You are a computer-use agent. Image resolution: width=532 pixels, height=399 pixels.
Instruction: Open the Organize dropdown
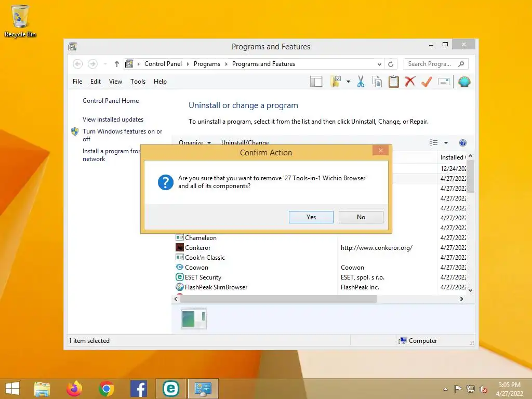[195, 142]
